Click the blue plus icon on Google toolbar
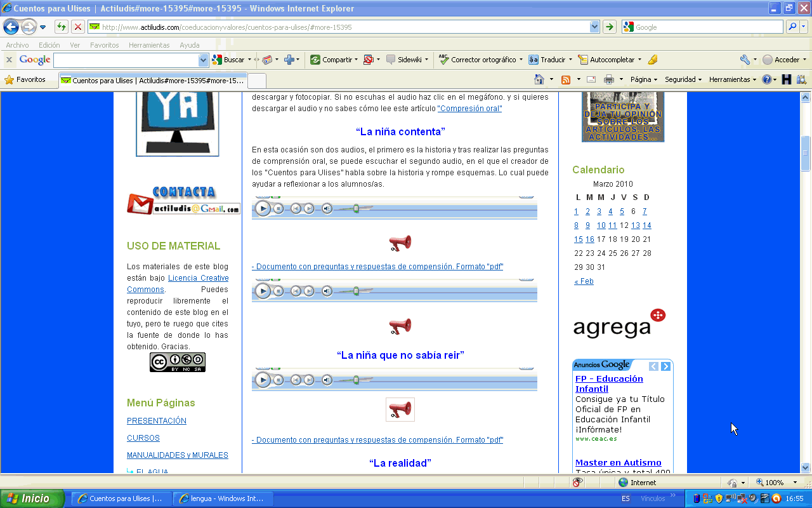 click(289, 60)
